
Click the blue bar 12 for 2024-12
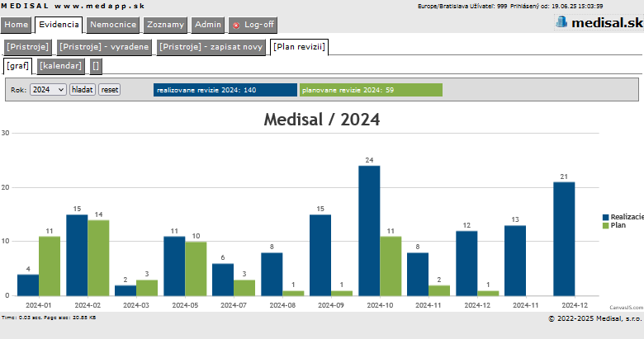click(x=466, y=263)
